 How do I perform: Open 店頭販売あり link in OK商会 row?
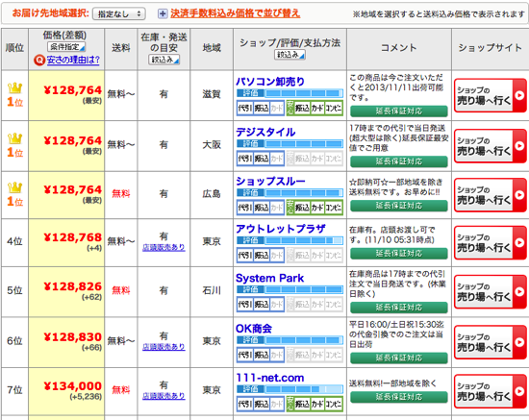[164, 347]
